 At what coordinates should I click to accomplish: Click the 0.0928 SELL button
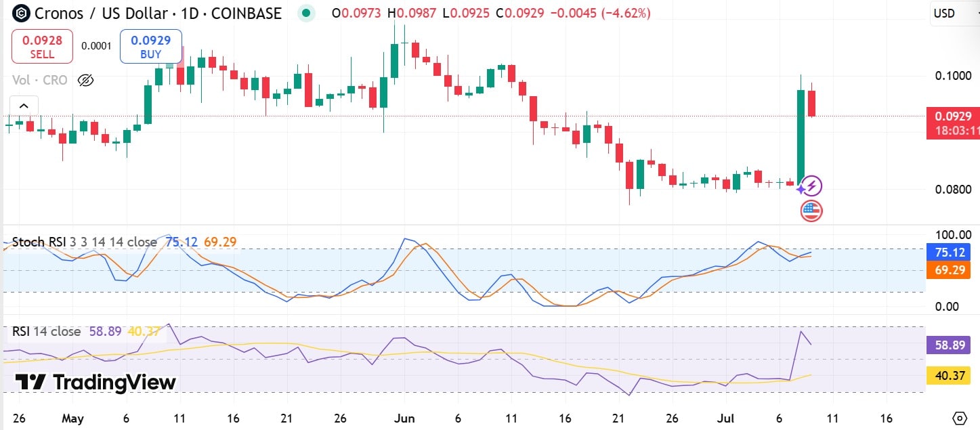pos(41,47)
